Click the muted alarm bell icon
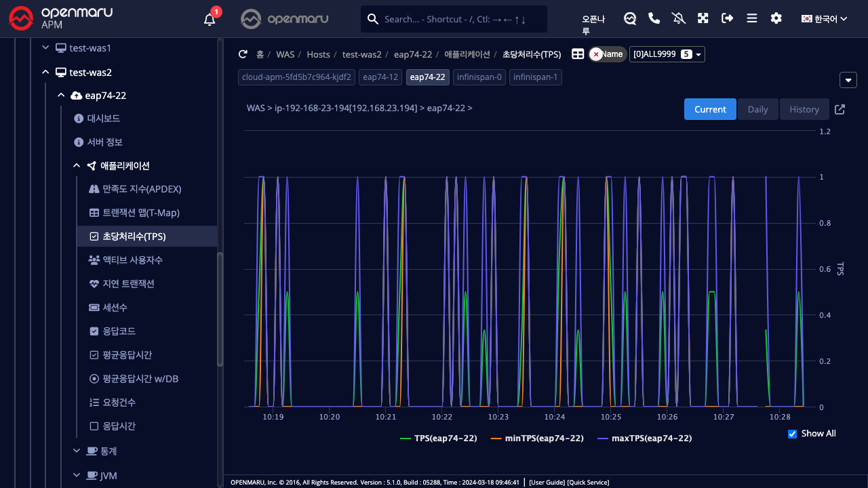Viewport: 868px width, 488px height. click(679, 18)
